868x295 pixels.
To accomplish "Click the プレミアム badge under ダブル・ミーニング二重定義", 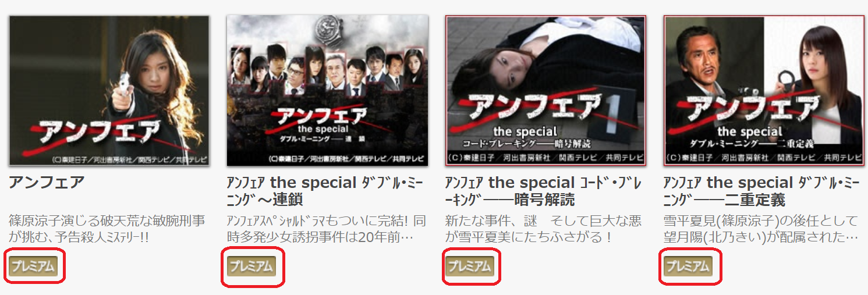I will pos(688,266).
